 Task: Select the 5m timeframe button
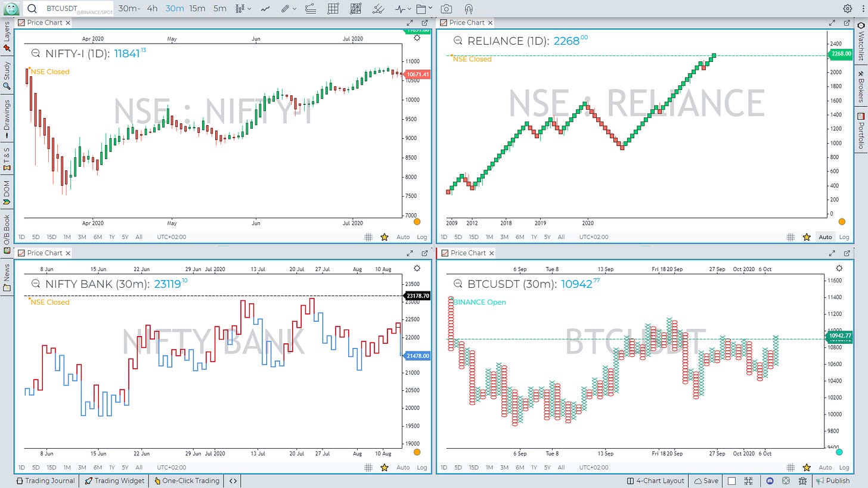pyautogui.click(x=220, y=8)
